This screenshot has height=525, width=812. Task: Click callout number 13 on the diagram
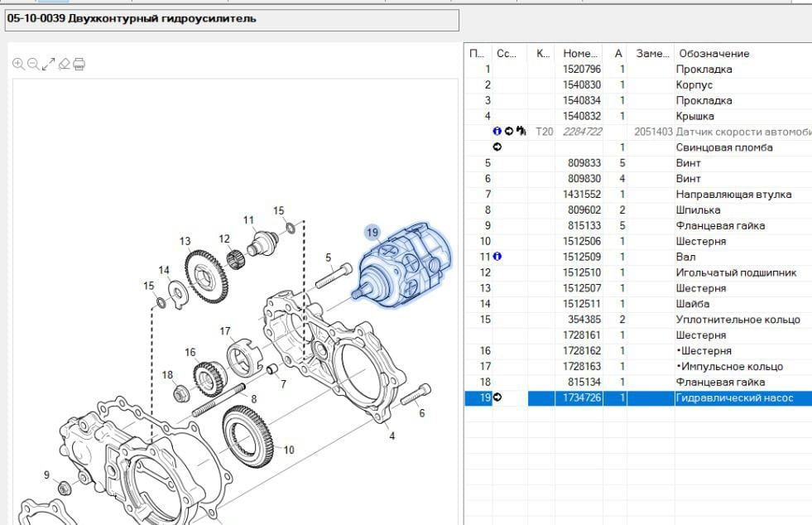click(185, 241)
